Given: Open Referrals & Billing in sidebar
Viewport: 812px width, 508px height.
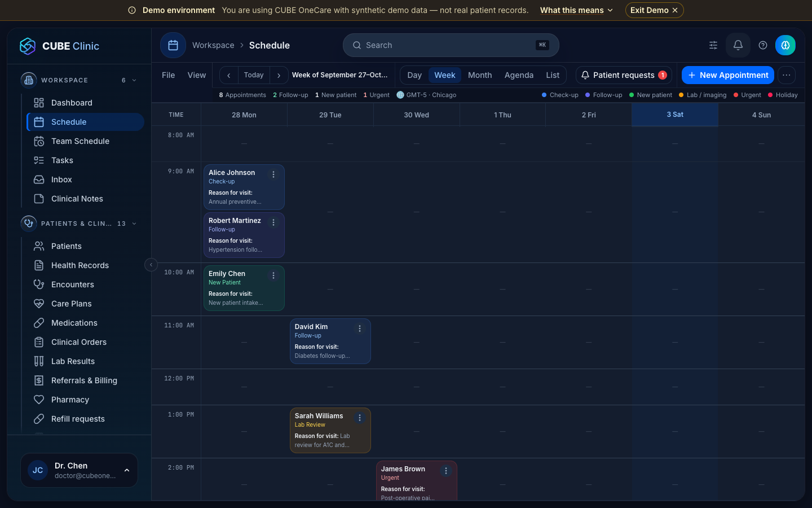Looking at the screenshot, I should click(85, 380).
